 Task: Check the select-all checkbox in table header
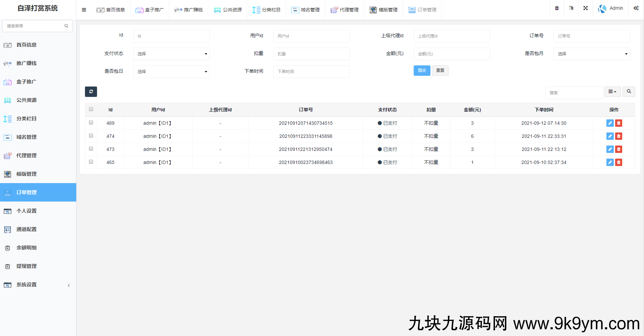click(91, 109)
